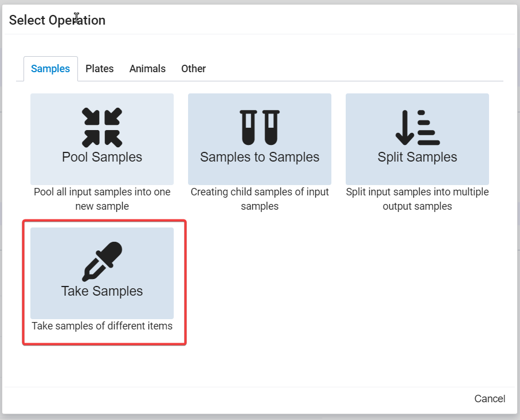Click the "Take Samples" tile label

click(102, 291)
